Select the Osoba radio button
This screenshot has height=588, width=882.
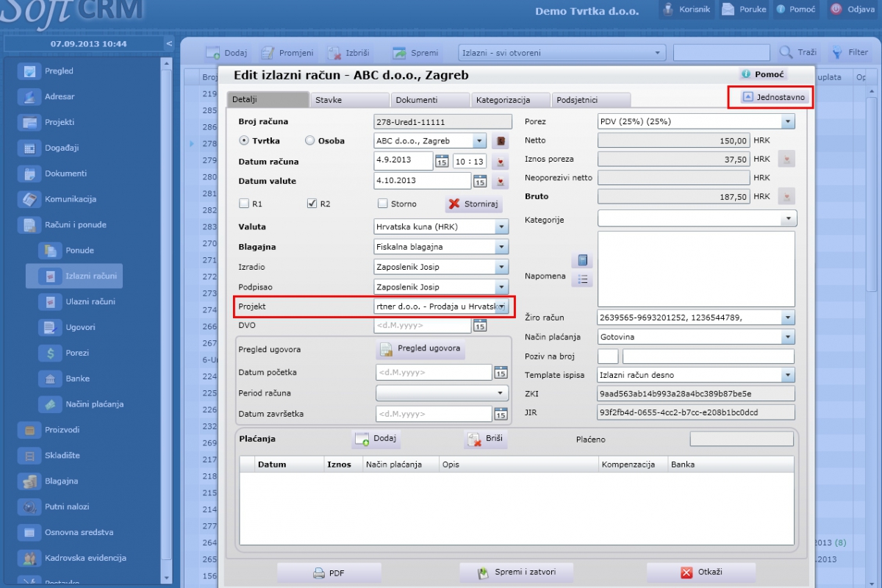309,140
